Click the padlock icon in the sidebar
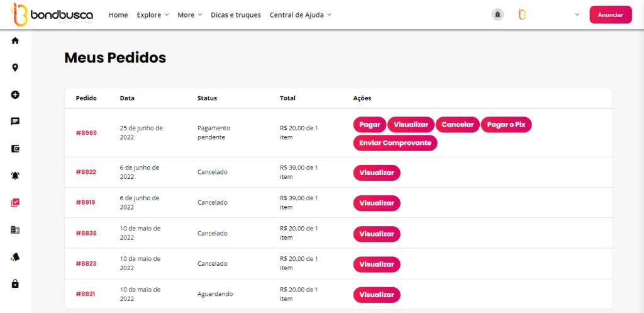 pyautogui.click(x=15, y=284)
